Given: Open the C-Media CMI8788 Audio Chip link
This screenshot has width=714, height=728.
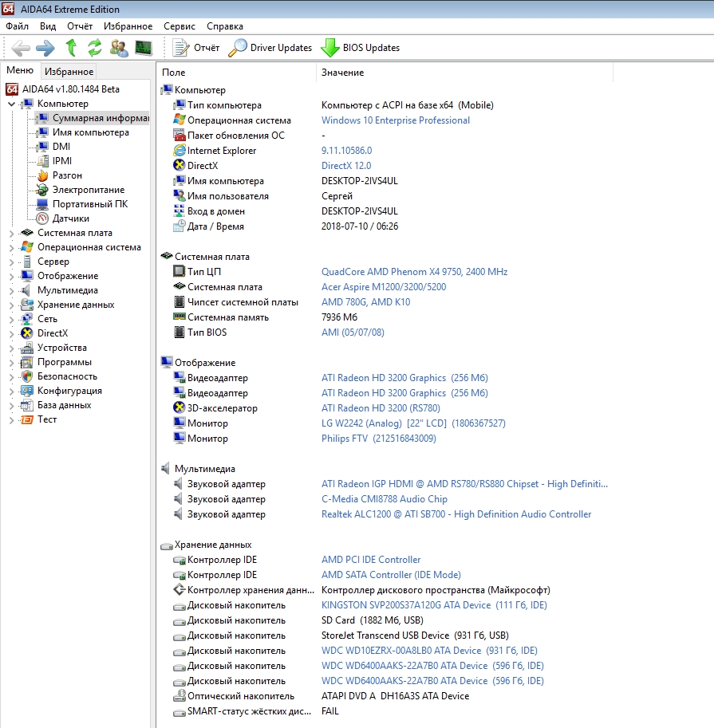Looking at the screenshot, I should click(x=385, y=499).
